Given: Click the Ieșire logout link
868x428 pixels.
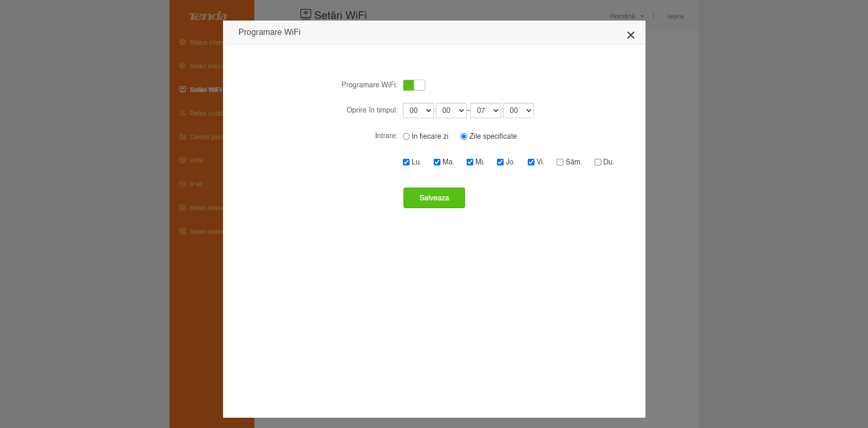Looking at the screenshot, I should pos(675,16).
